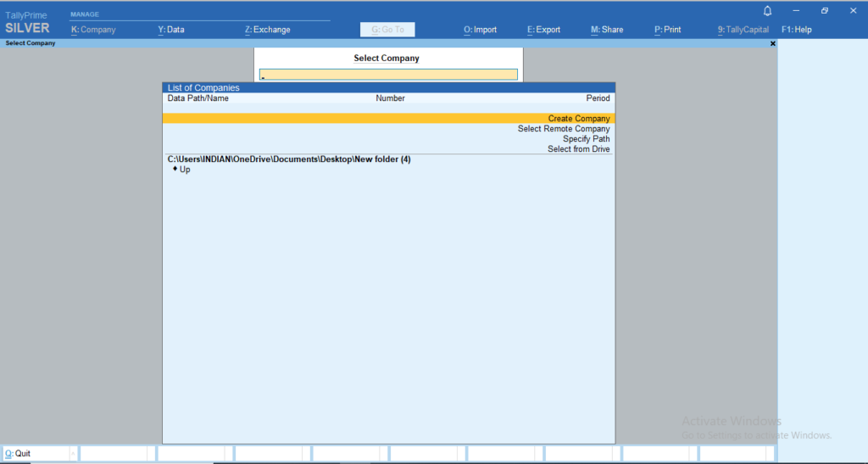Open the E: Export menu
The height and width of the screenshot is (464, 868).
tap(543, 30)
